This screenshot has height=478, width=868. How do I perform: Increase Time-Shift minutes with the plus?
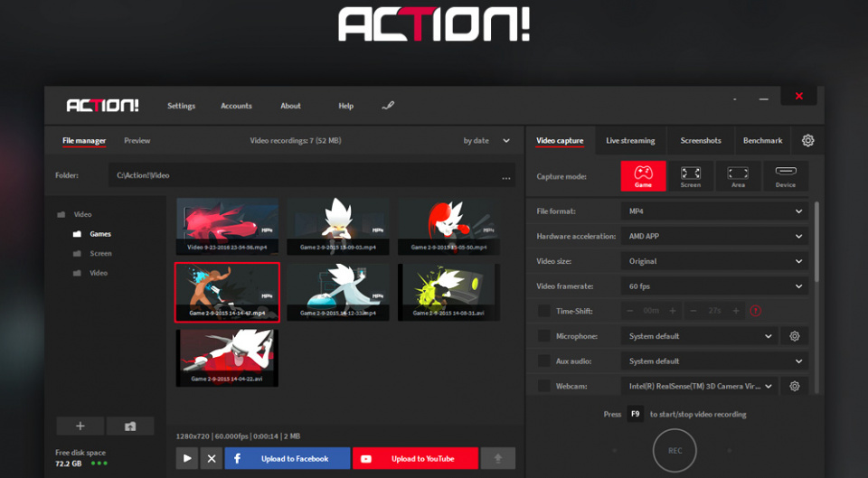(673, 311)
